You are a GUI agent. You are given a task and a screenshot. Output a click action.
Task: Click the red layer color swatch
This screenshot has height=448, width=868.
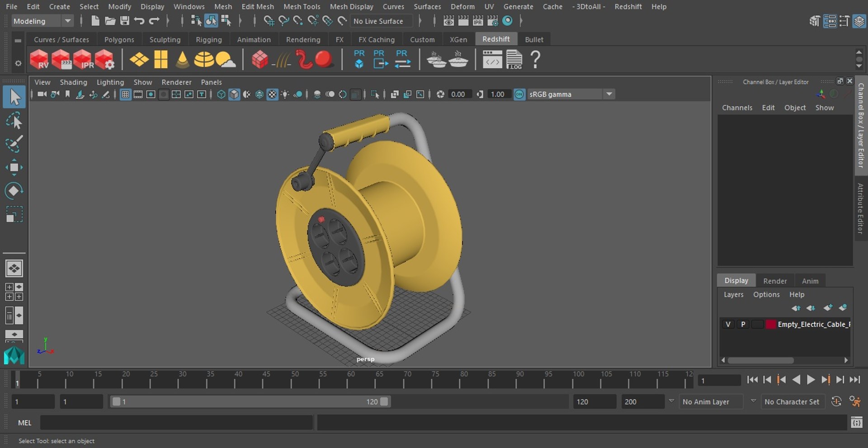771,324
